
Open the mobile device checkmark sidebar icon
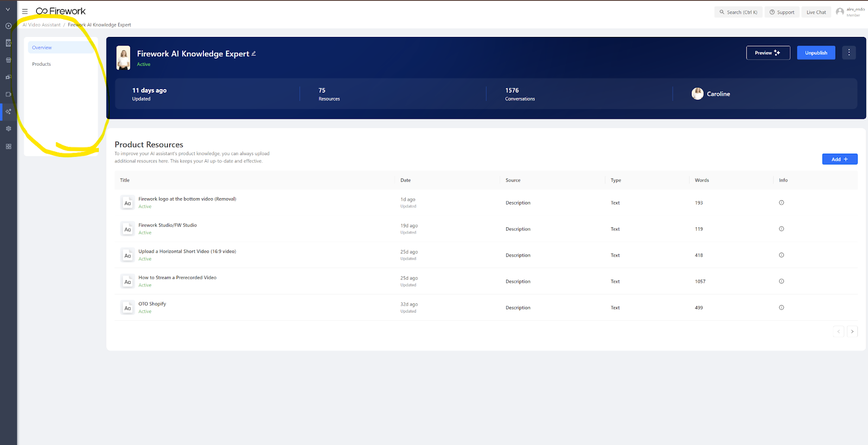[8, 43]
